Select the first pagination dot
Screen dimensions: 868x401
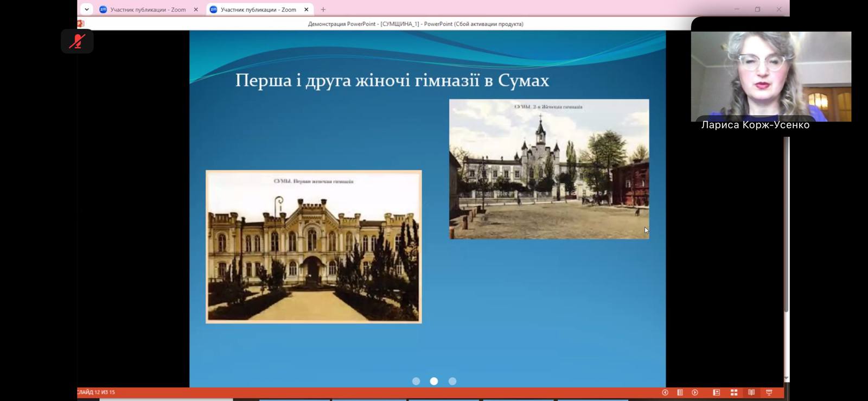(x=416, y=381)
